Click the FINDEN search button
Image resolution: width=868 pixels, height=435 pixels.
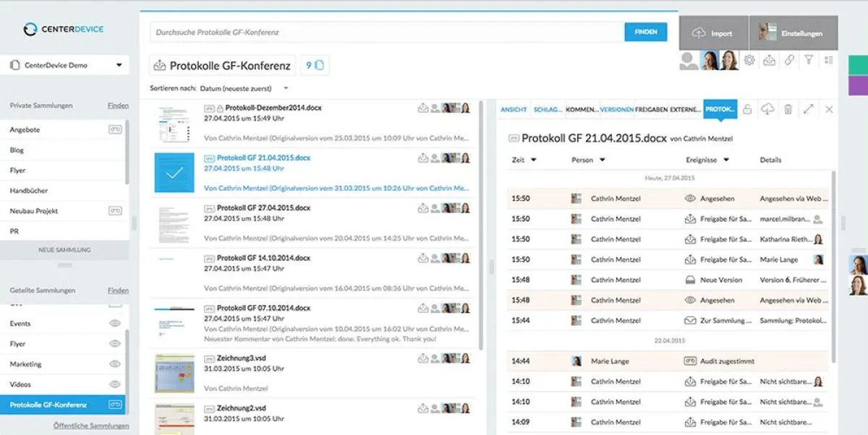(x=645, y=32)
